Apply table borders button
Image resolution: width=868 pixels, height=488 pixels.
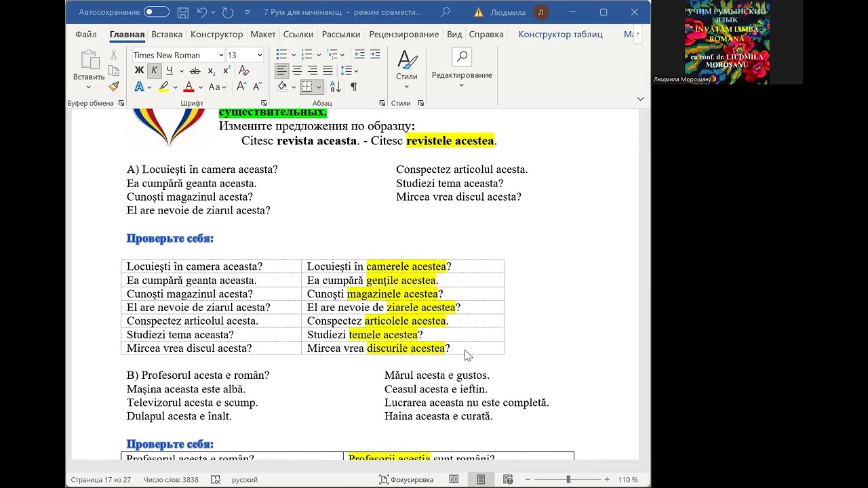[307, 87]
